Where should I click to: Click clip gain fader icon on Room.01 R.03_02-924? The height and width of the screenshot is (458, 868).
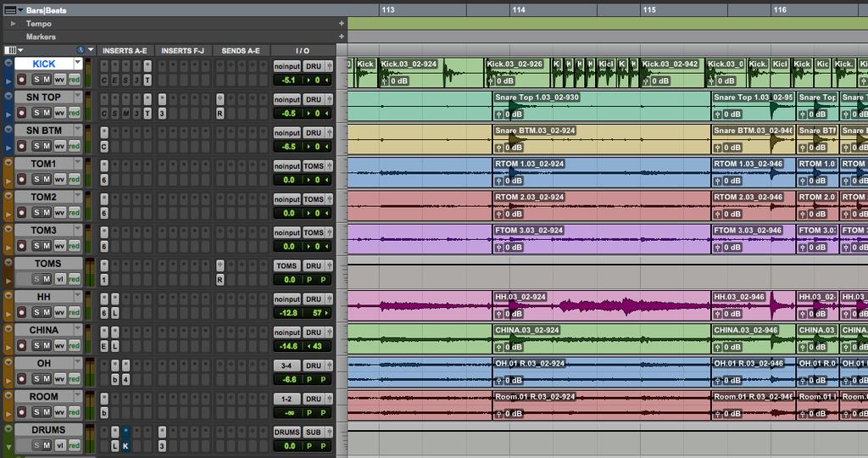498,414
